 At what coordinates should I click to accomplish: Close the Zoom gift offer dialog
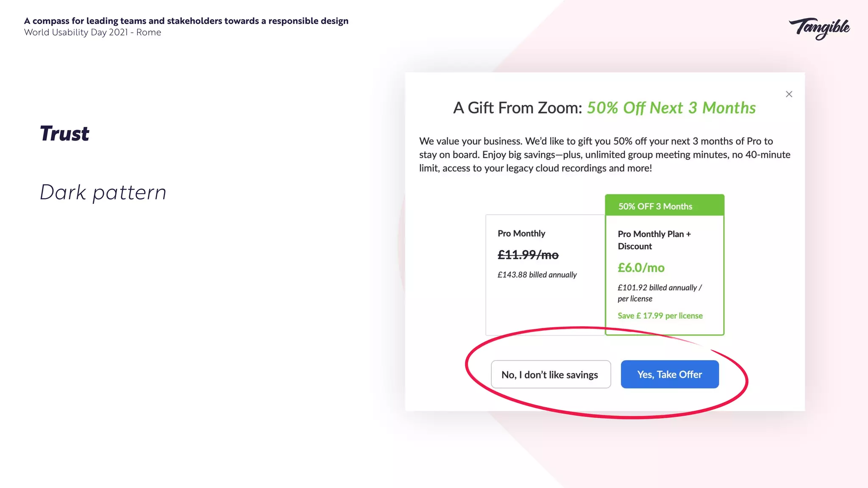(789, 94)
